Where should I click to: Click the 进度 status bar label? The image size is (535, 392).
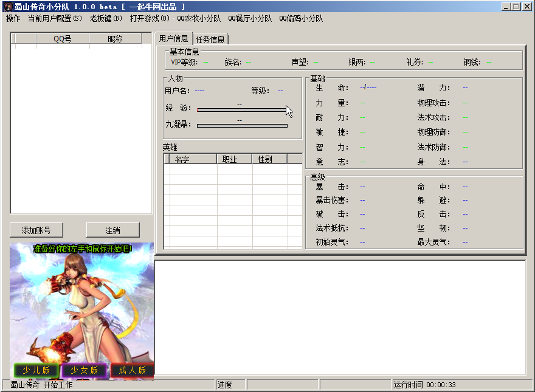tap(224, 385)
